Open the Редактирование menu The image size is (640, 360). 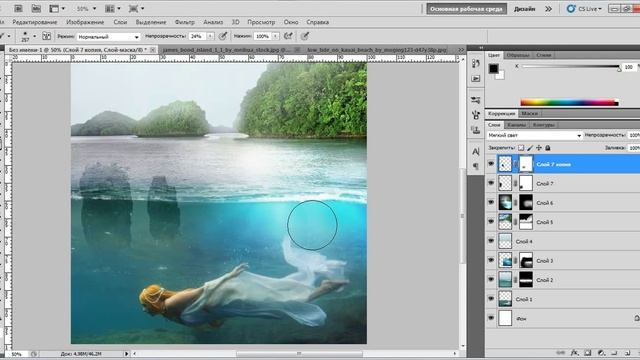coord(35,22)
